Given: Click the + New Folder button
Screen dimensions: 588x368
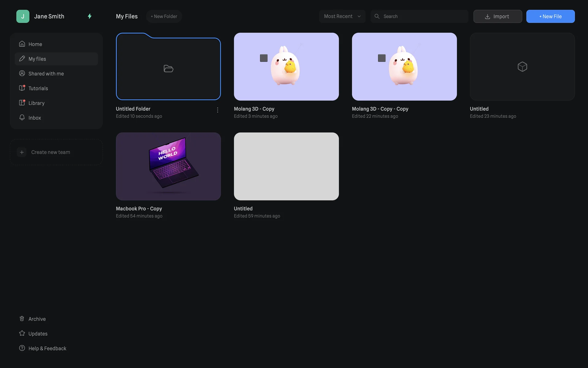Looking at the screenshot, I should point(164,16).
